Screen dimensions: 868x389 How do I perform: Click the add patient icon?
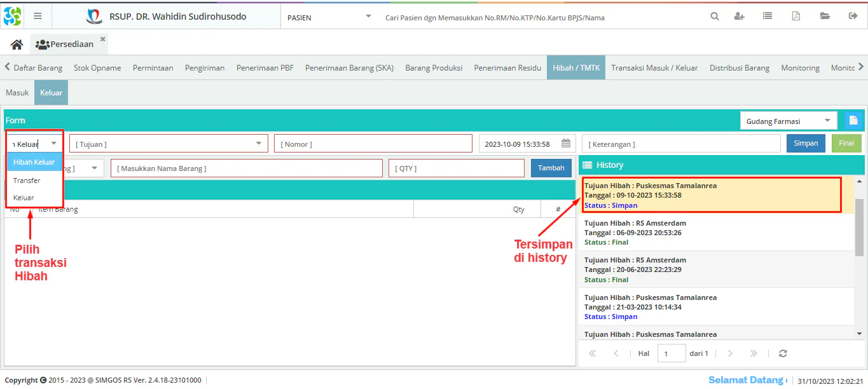pos(739,17)
